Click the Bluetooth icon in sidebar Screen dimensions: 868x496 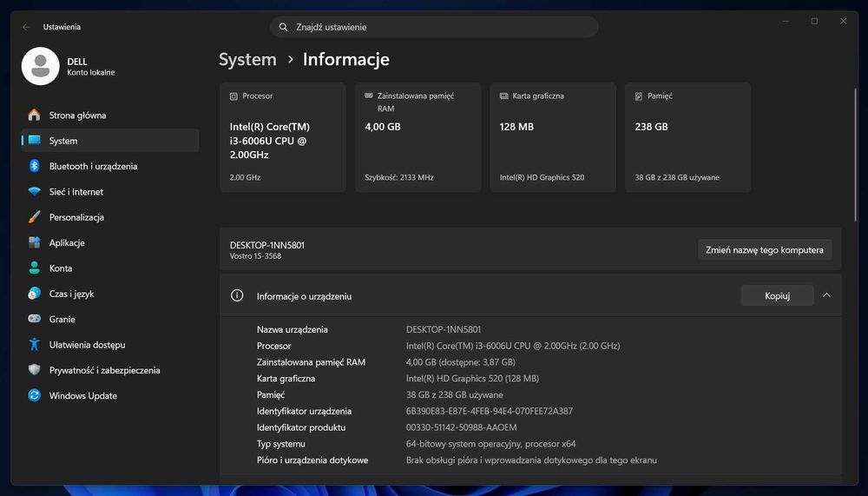click(35, 166)
